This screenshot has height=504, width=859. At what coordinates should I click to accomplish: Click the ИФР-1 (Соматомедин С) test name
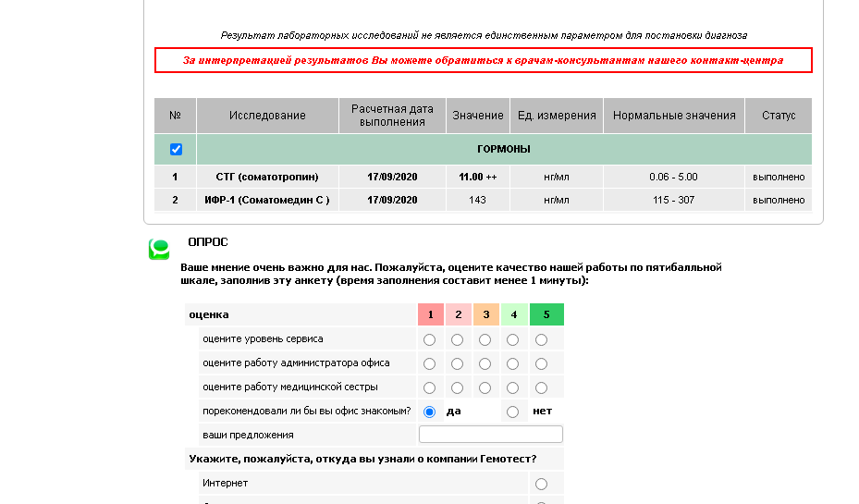coord(266,200)
